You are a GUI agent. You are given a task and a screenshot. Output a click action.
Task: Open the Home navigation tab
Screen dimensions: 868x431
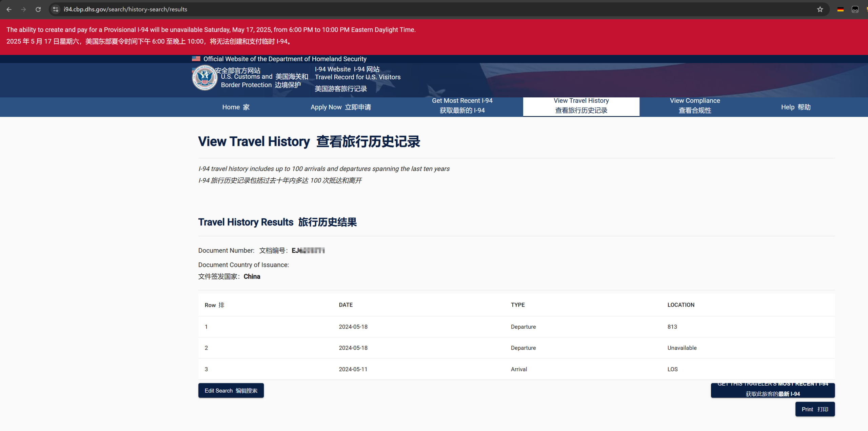(236, 107)
